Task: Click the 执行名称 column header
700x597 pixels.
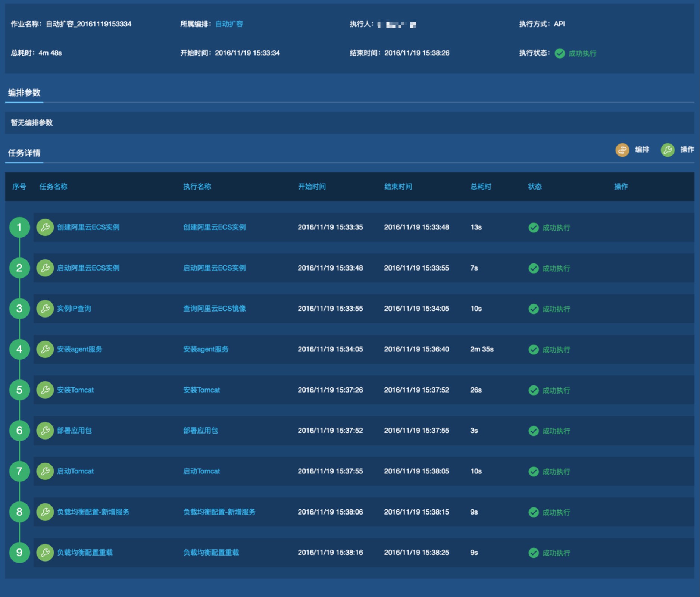Action: (x=197, y=187)
